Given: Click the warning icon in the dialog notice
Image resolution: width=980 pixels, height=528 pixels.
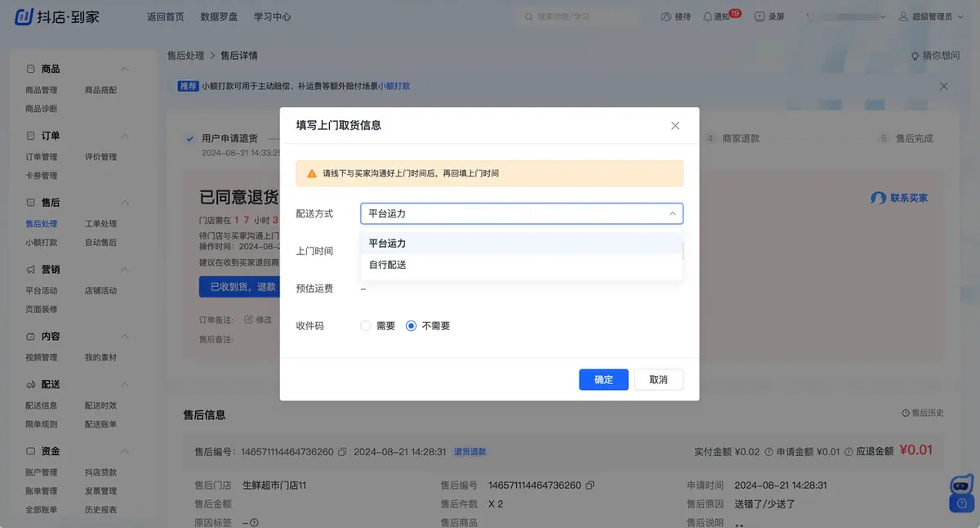Looking at the screenshot, I should point(311,174).
